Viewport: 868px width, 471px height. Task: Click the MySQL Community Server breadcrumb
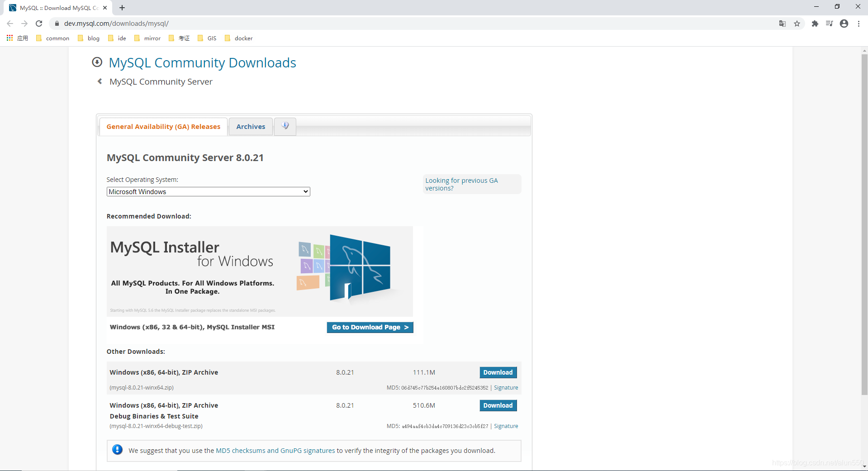pos(161,81)
